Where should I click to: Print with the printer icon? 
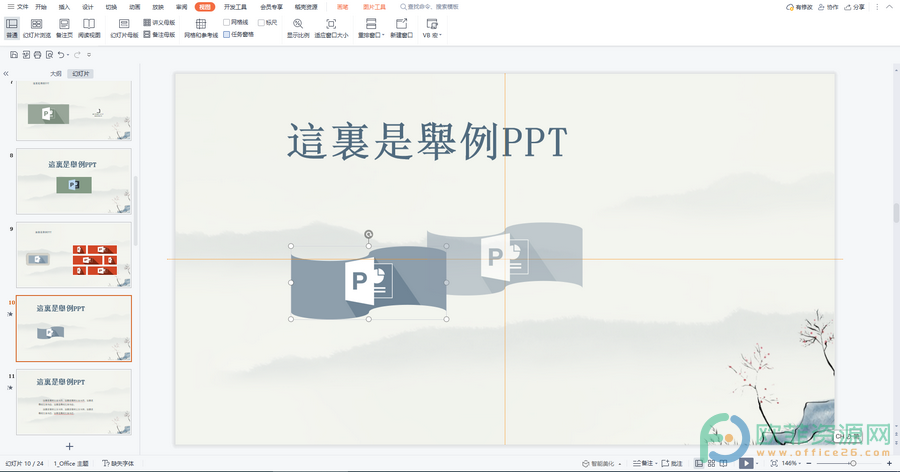pos(37,55)
